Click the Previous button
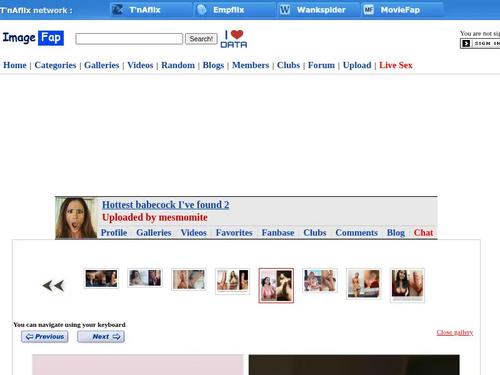Screen dimensions: 500x375 point(45,337)
